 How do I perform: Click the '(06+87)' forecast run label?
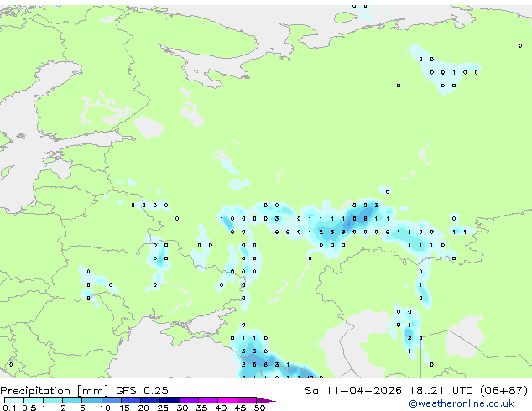504,391
